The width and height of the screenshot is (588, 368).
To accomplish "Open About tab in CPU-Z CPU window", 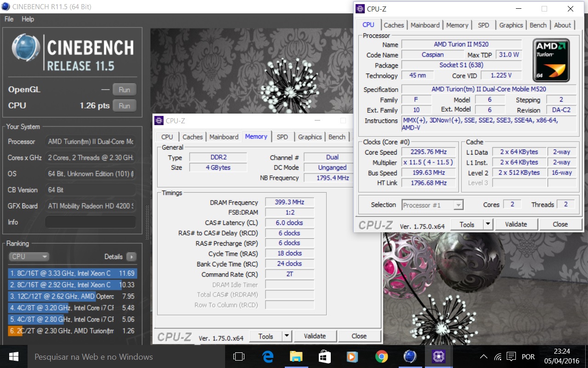I will coord(562,25).
